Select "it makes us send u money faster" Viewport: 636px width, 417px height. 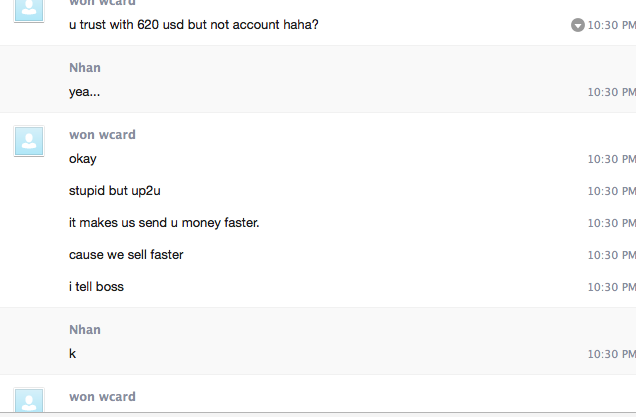[164, 223]
